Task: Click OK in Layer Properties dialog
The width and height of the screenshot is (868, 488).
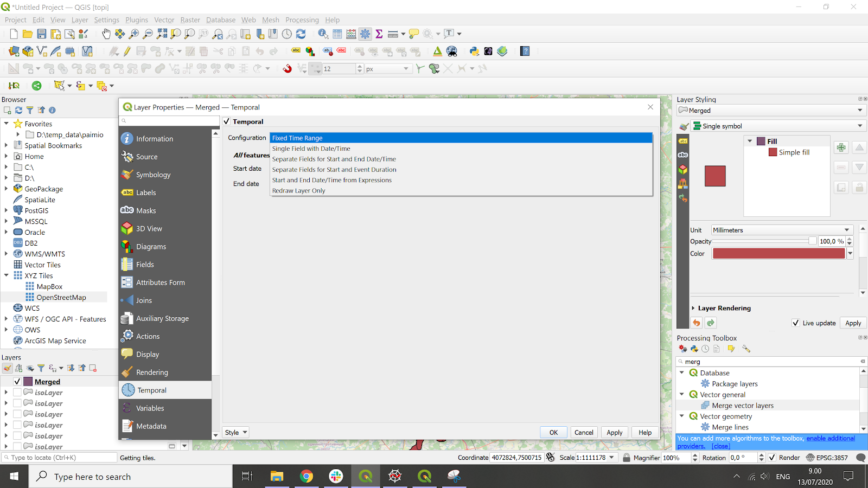Action: point(553,433)
